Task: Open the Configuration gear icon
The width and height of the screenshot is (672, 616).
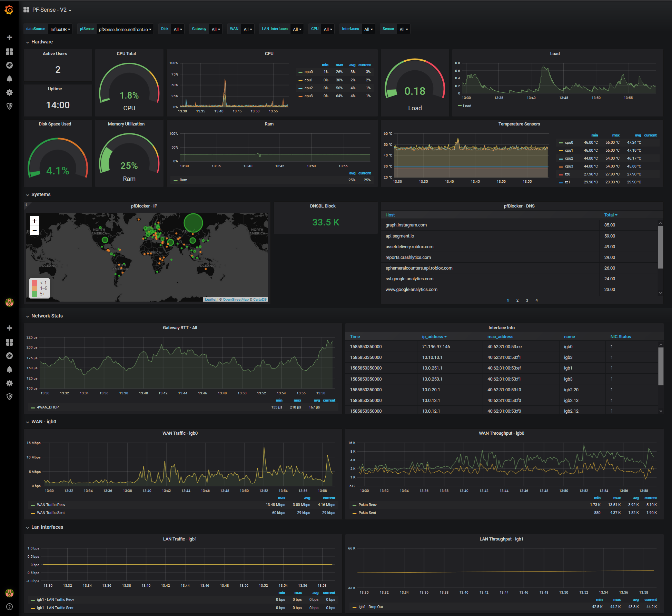Action: coord(10,92)
